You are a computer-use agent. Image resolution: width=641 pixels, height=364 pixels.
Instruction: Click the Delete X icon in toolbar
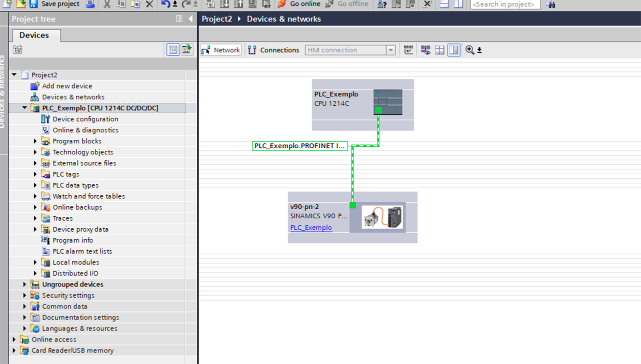149,4
